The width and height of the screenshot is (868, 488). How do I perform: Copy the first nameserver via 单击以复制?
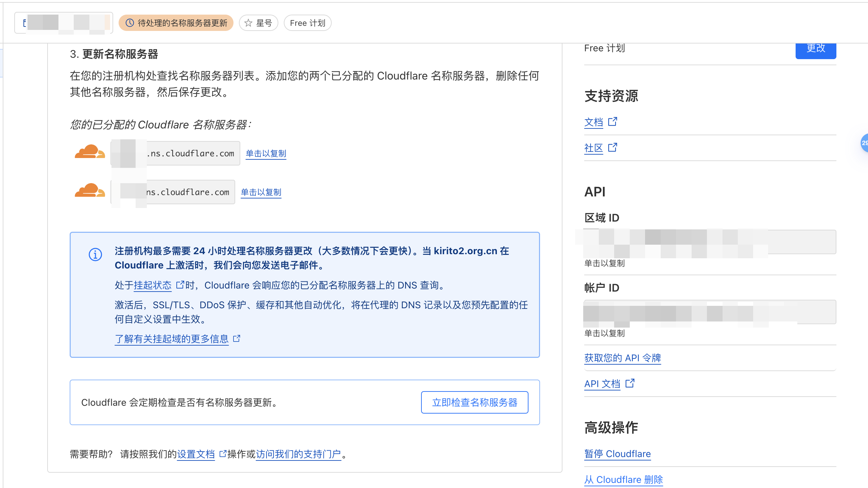[266, 154]
